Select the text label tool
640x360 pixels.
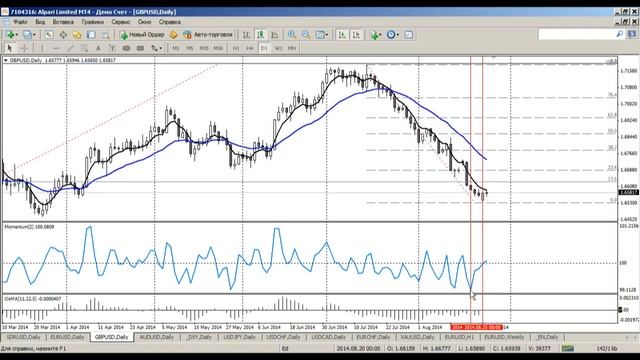click(x=112, y=48)
